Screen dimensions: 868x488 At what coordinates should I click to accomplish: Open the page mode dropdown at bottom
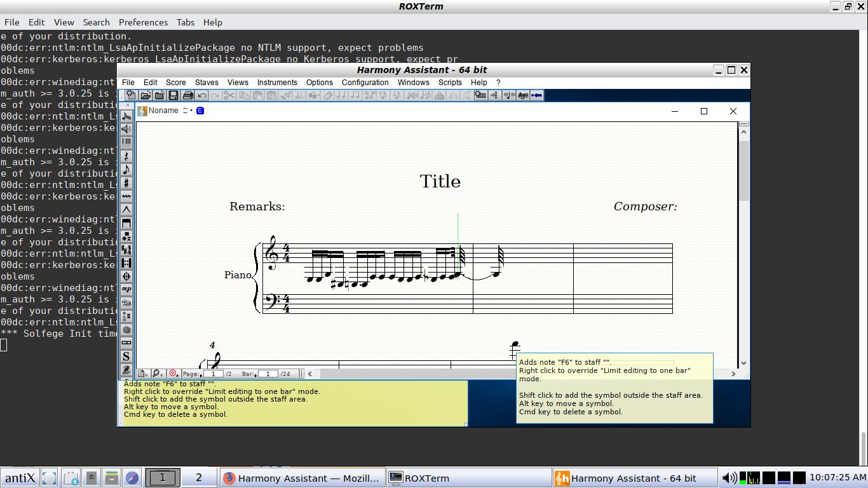143,374
